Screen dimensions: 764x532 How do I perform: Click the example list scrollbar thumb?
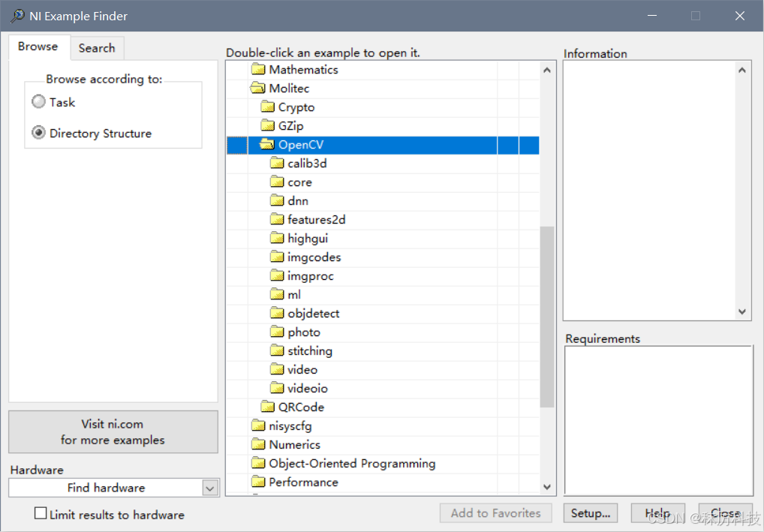click(x=547, y=317)
